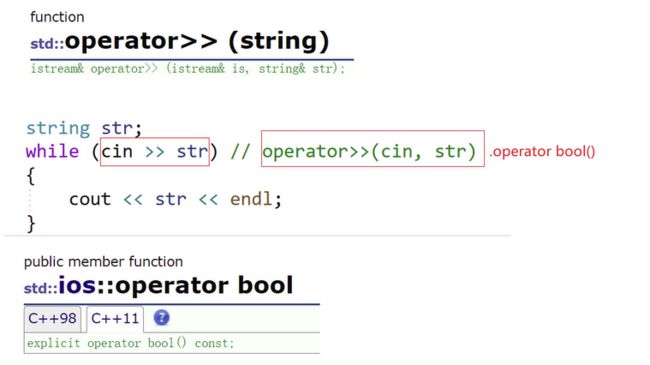Screen dimensions: 650x365
Task: Click the red .operator bool() annotation
Action: [542, 151]
